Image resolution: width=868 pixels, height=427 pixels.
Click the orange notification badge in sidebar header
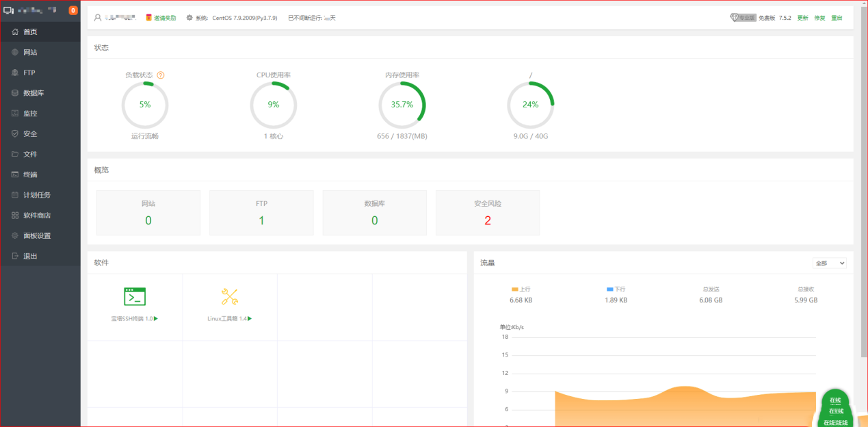click(73, 10)
